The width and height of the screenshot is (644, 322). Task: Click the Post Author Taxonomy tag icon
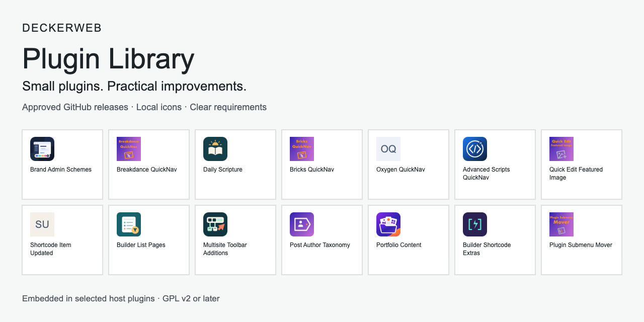[x=302, y=224]
